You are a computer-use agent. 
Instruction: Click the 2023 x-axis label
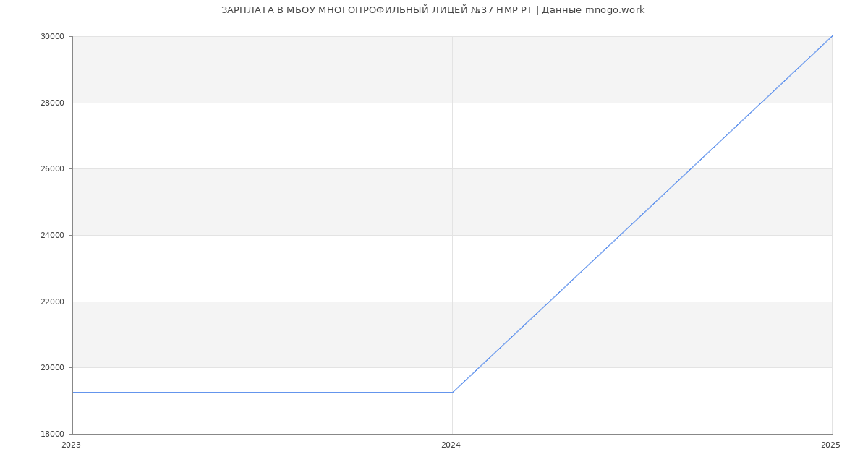tap(71, 445)
